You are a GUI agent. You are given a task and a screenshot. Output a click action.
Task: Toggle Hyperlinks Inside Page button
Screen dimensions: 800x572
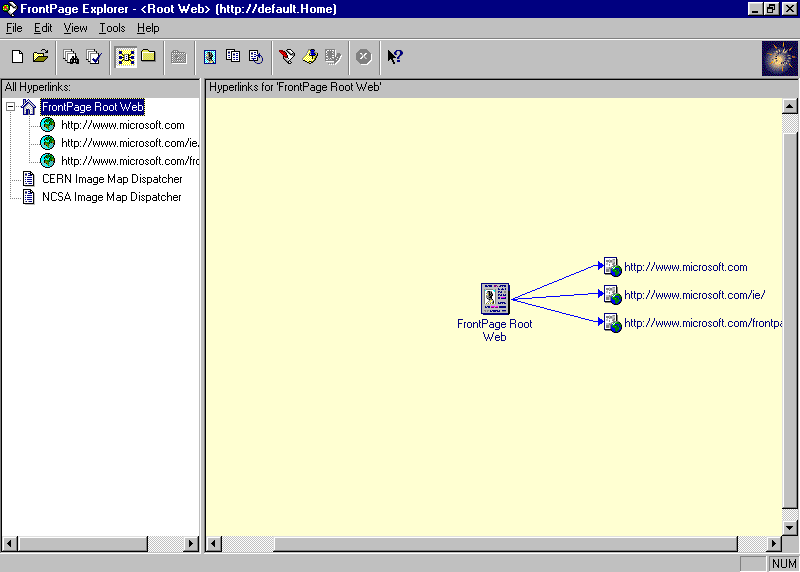(256, 57)
